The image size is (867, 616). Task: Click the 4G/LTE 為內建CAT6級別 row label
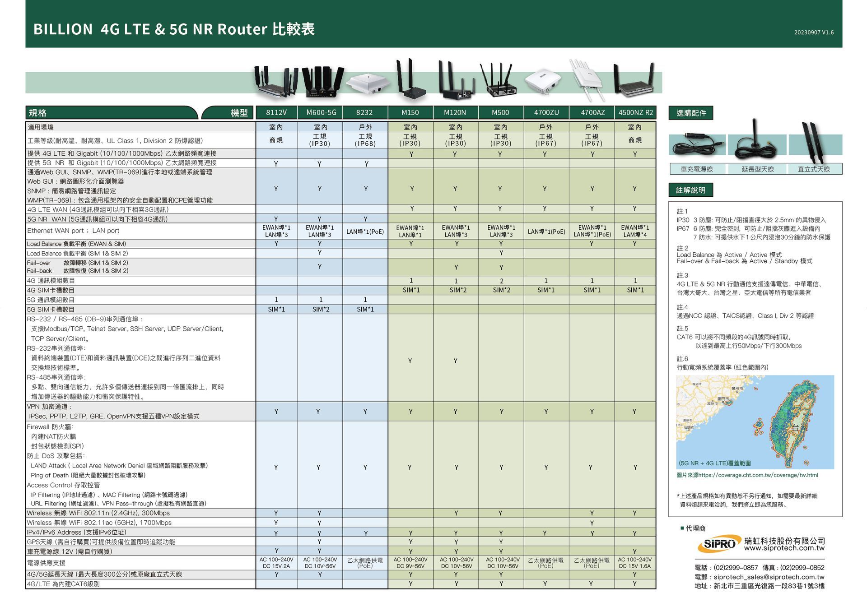pyautogui.click(x=63, y=584)
